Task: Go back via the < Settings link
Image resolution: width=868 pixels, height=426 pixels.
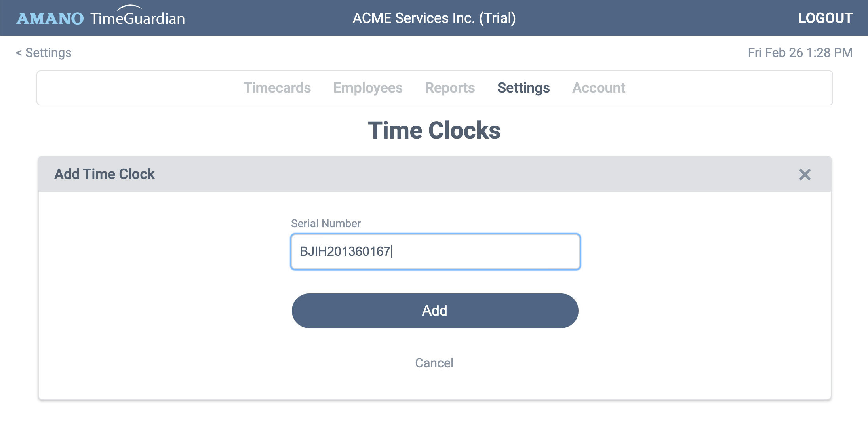Action: point(44,53)
